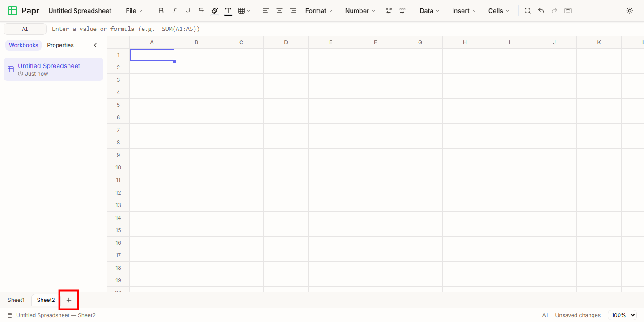Viewport: 644px width, 322px height.
Task: Select column H header
Action: click(465, 42)
